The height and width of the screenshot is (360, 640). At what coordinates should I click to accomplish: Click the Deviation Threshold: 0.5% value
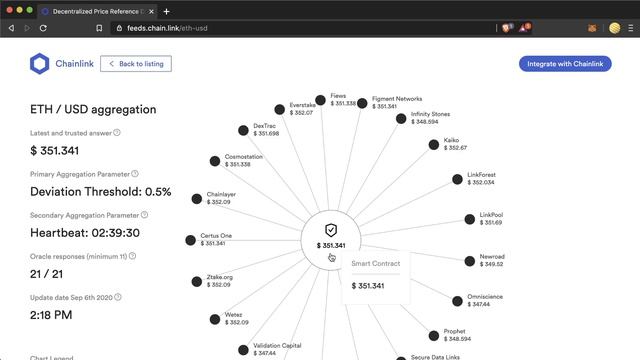pos(100,192)
